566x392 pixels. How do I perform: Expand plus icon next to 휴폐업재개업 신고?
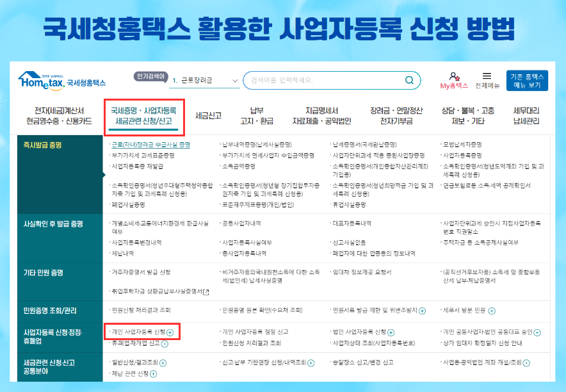165,343
